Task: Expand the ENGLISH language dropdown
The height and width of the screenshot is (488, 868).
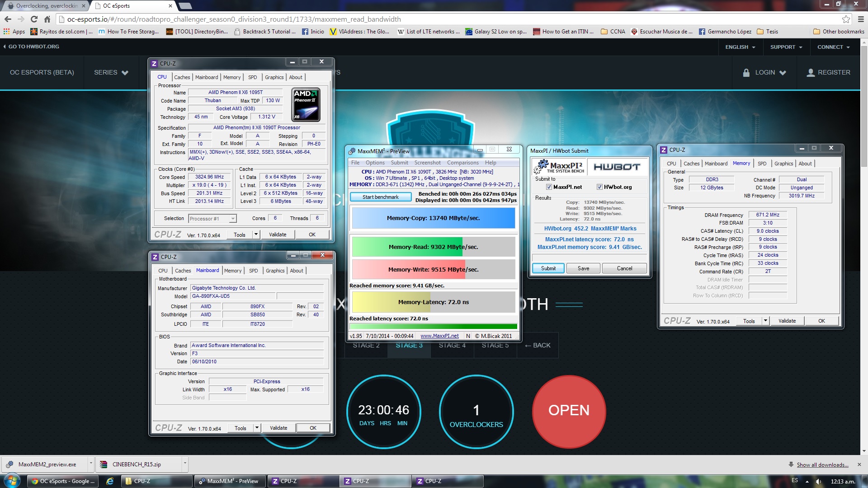Action: click(741, 47)
